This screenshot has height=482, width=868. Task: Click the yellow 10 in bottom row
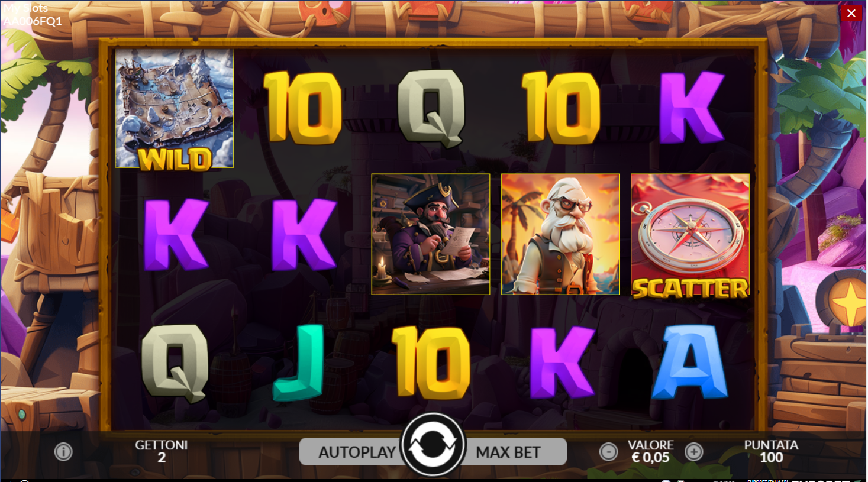pos(431,362)
